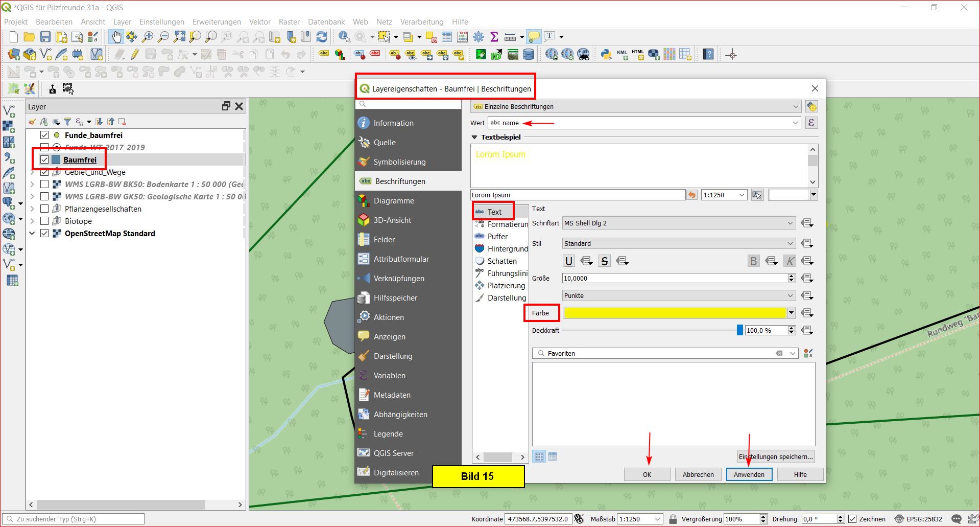
Task: Click the yellow Farbe color swatch
Action: click(x=674, y=313)
